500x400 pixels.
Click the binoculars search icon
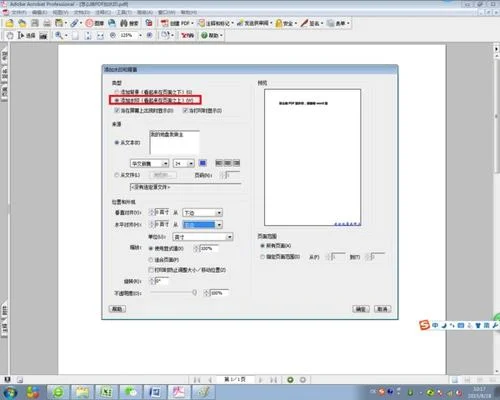(x=124, y=23)
